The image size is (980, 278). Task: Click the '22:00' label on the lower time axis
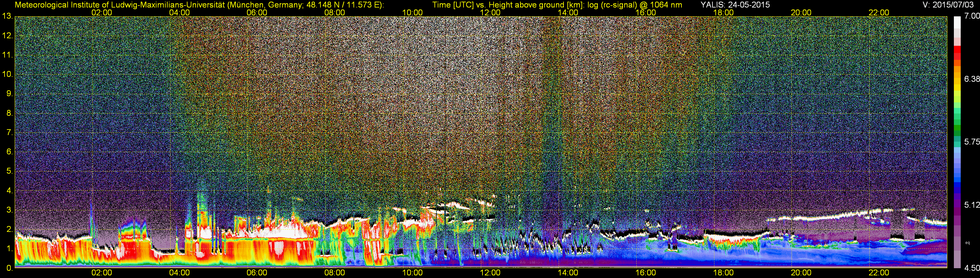879,273
